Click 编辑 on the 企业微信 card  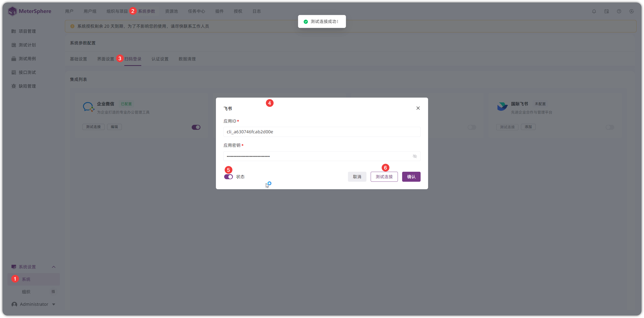point(114,127)
